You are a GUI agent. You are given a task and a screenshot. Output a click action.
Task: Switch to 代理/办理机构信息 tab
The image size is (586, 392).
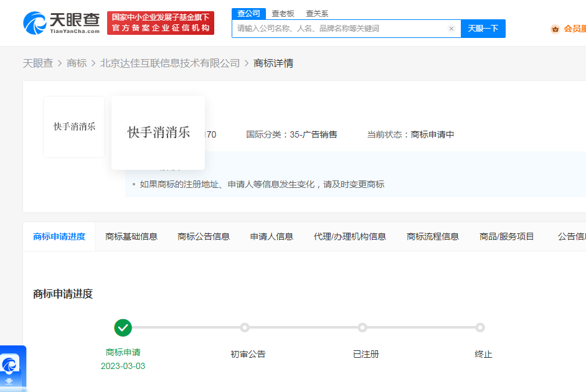coord(350,236)
